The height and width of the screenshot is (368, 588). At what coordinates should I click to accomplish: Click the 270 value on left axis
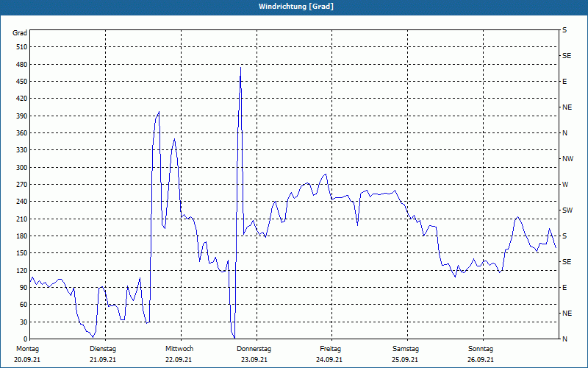(22, 185)
